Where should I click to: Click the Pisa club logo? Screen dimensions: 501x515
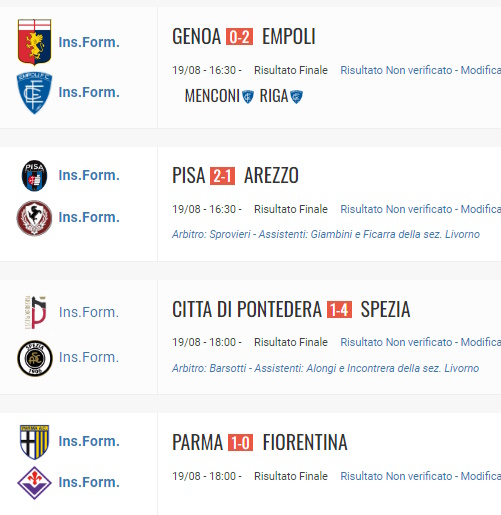34,175
